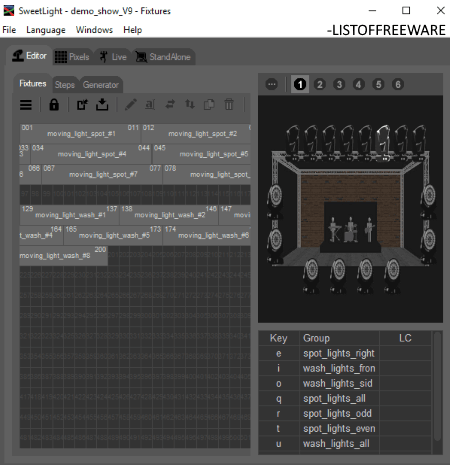
Task: Switch to the Editor tab
Action: click(x=29, y=56)
